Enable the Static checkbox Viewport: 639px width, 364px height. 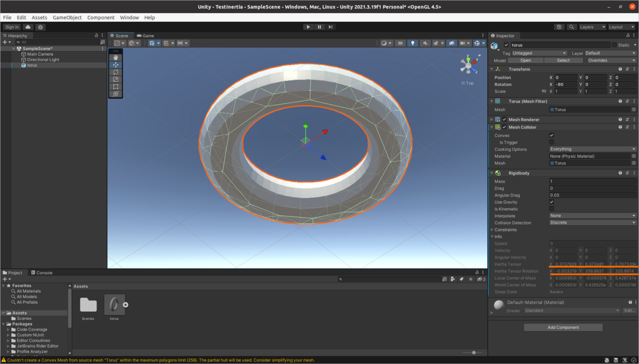[x=614, y=45]
